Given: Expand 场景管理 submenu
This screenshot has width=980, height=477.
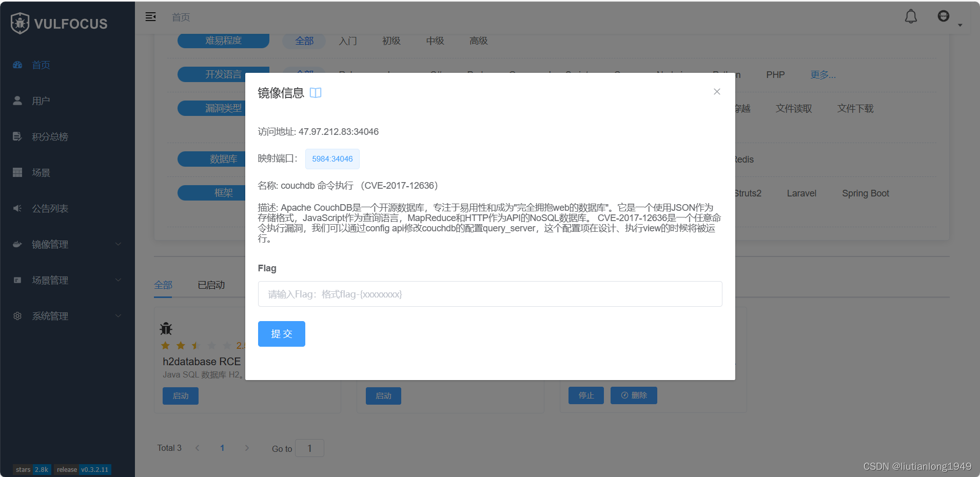Looking at the screenshot, I should pyautogui.click(x=67, y=281).
